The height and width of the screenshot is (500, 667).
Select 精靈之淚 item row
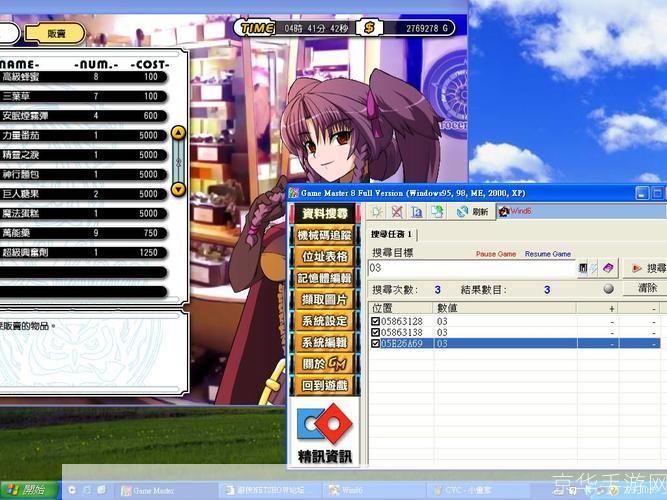pos(83,155)
